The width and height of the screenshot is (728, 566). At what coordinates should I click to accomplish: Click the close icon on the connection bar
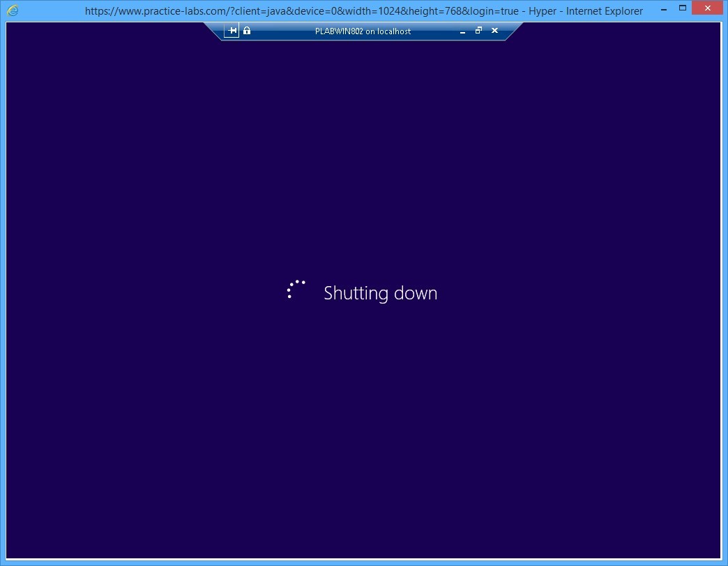494,31
